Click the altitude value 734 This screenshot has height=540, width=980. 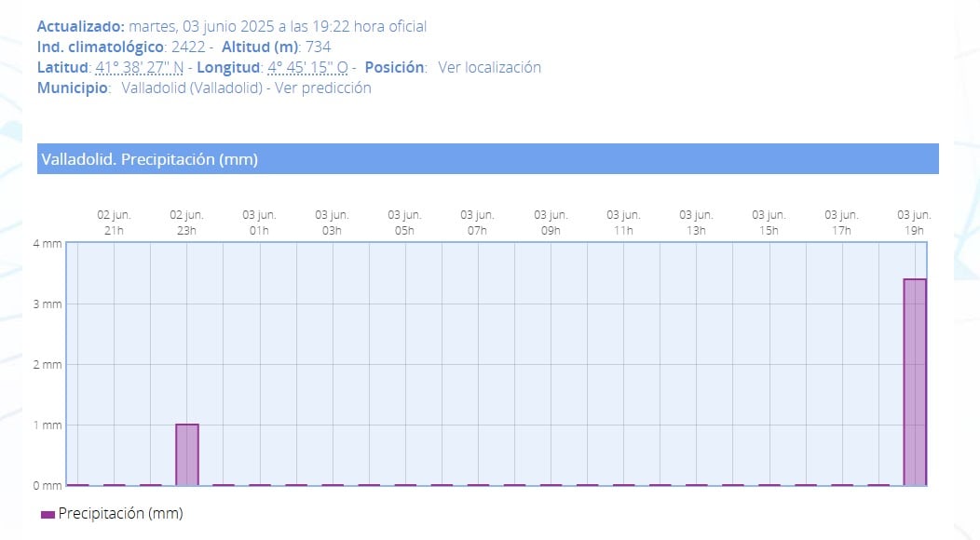click(x=318, y=47)
